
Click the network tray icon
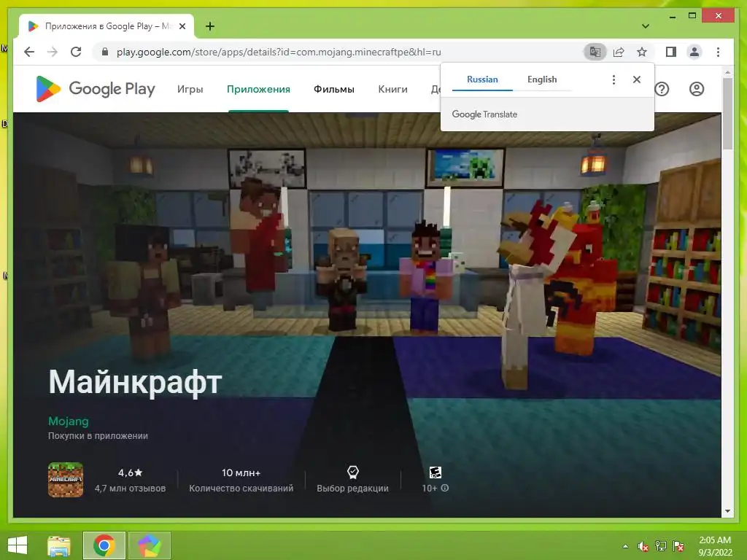[660, 546]
